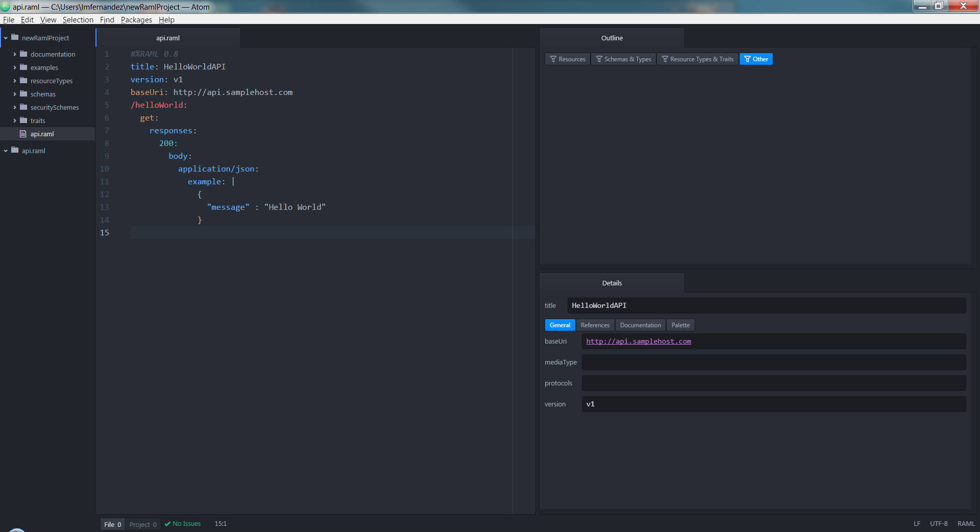Open the Packages menu
Screen dimensions: 980x532
[x=136, y=19]
